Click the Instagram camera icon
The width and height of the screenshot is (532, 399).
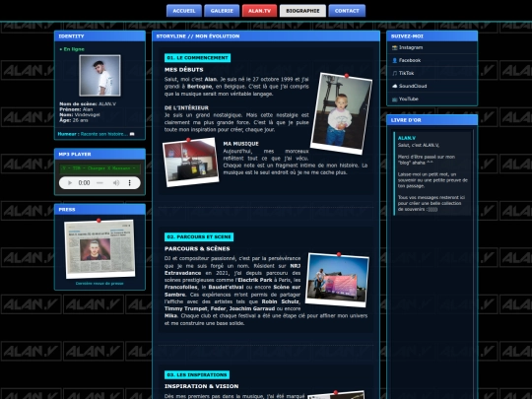coord(395,47)
